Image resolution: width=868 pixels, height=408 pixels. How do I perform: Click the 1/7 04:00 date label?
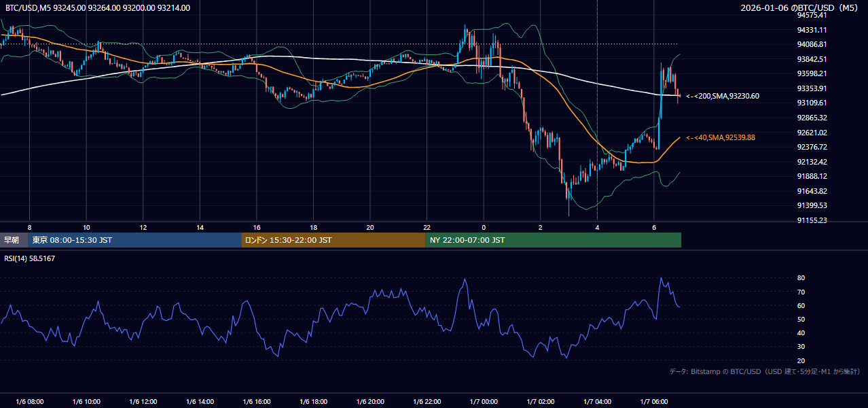(x=597, y=402)
